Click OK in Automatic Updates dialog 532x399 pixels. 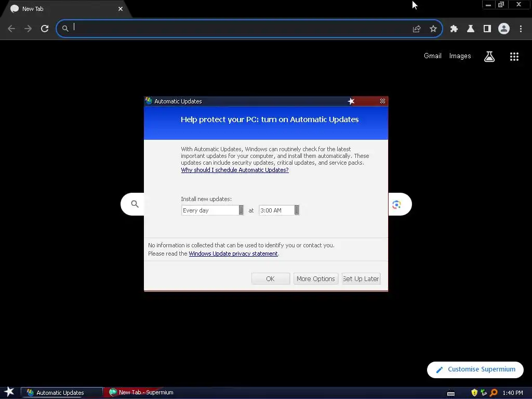(x=270, y=278)
